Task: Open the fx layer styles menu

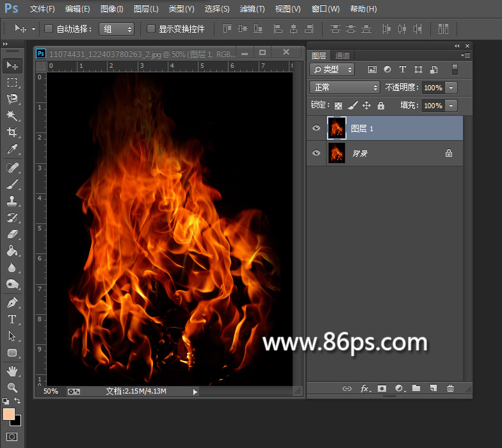Action: 365,388
